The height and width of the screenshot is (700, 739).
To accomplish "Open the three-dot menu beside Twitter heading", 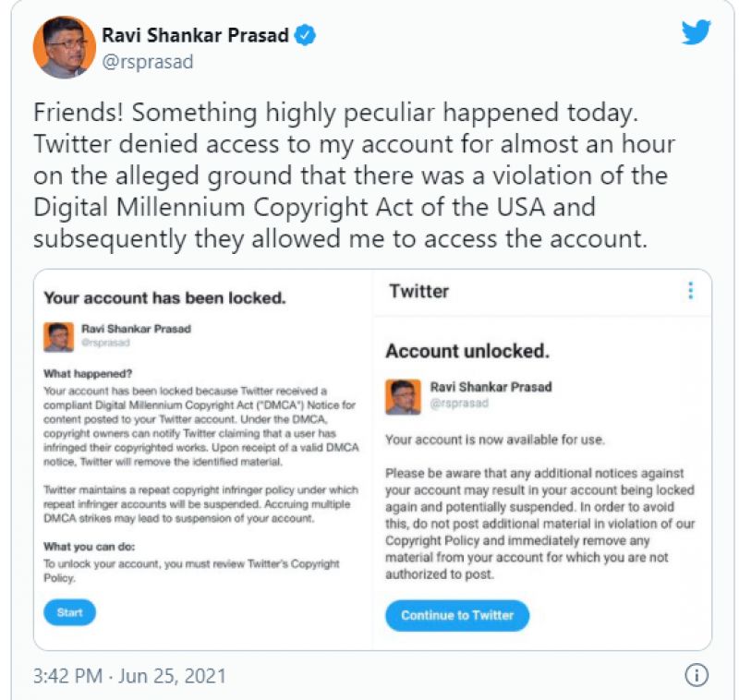I will [x=690, y=291].
